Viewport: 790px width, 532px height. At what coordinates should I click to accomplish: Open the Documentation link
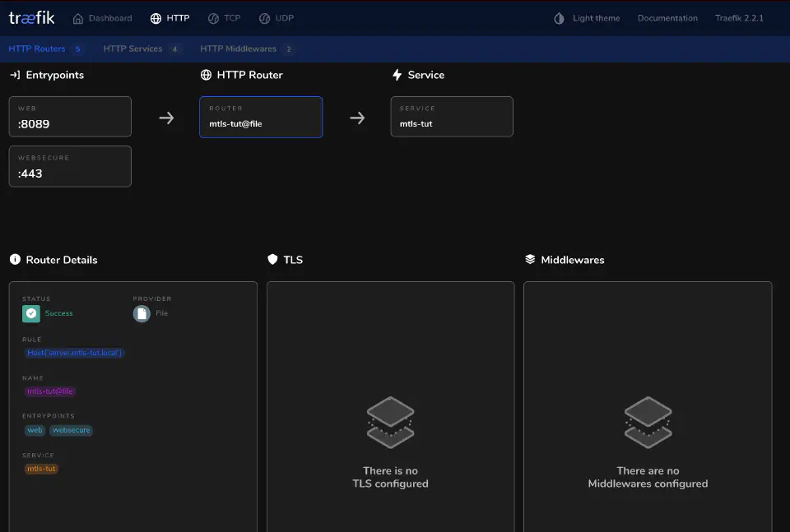pyautogui.click(x=667, y=18)
